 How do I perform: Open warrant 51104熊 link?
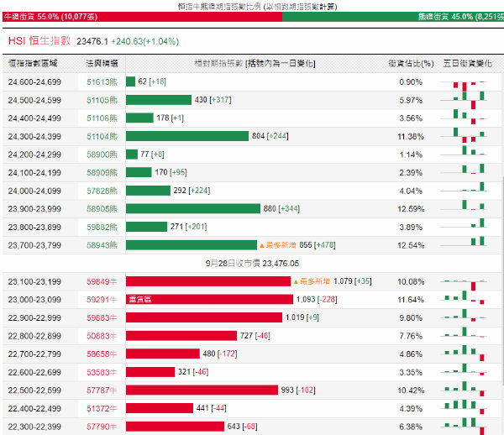point(102,137)
